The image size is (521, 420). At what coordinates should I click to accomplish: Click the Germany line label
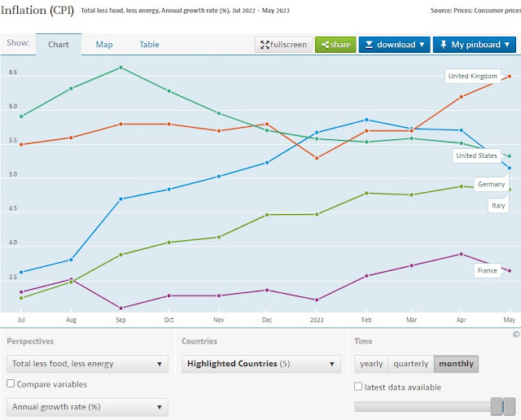(x=492, y=184)
